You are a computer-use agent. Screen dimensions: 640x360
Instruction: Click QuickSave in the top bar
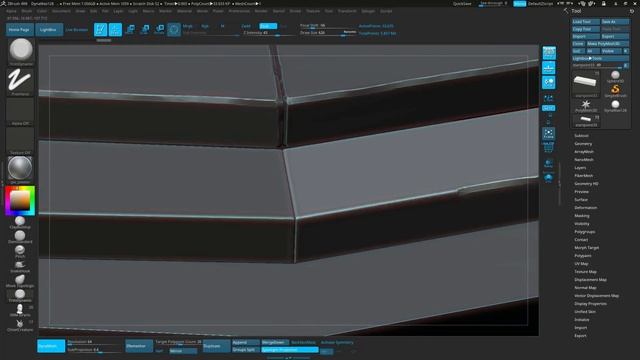pos(462,4)
